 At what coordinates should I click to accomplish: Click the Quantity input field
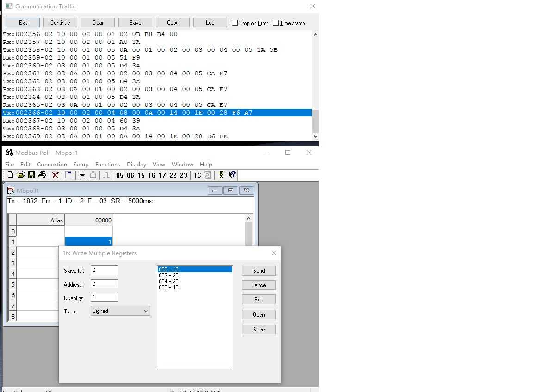(105, 297)
